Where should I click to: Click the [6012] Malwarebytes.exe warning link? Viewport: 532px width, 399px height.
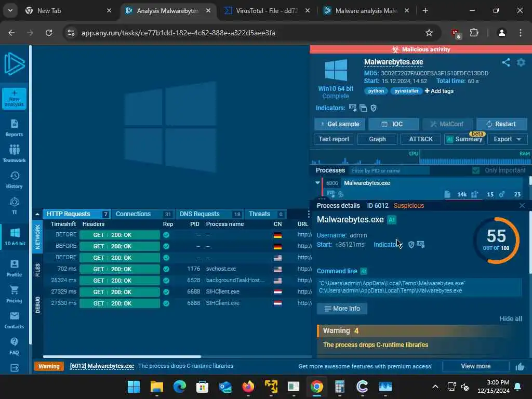102,366
